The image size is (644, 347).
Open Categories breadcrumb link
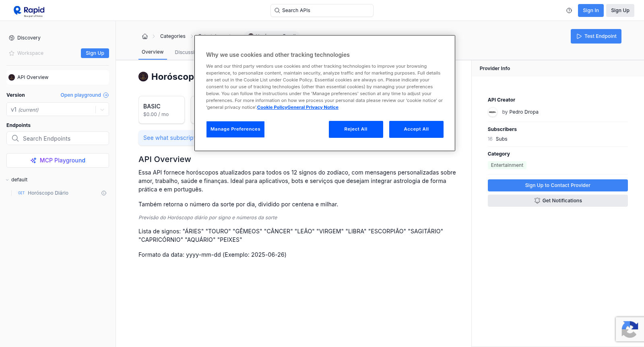(173, 36)
